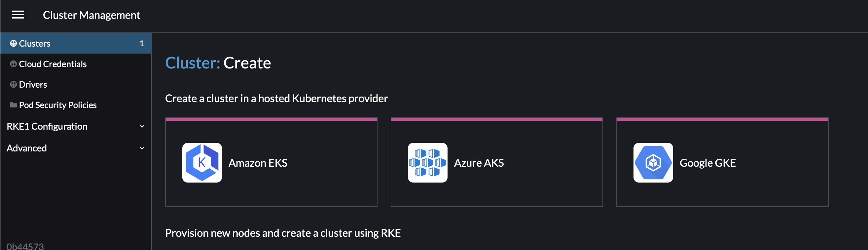Click the globe icon beside Drivers

[14, 84]
